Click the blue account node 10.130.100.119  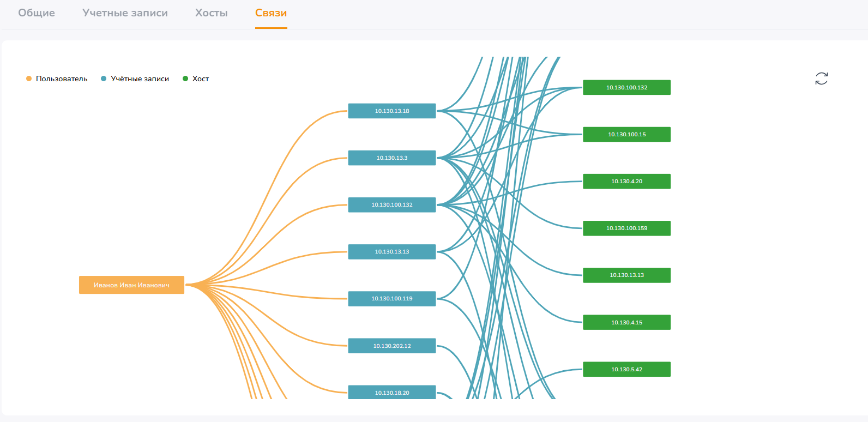[x=392, y=298]
